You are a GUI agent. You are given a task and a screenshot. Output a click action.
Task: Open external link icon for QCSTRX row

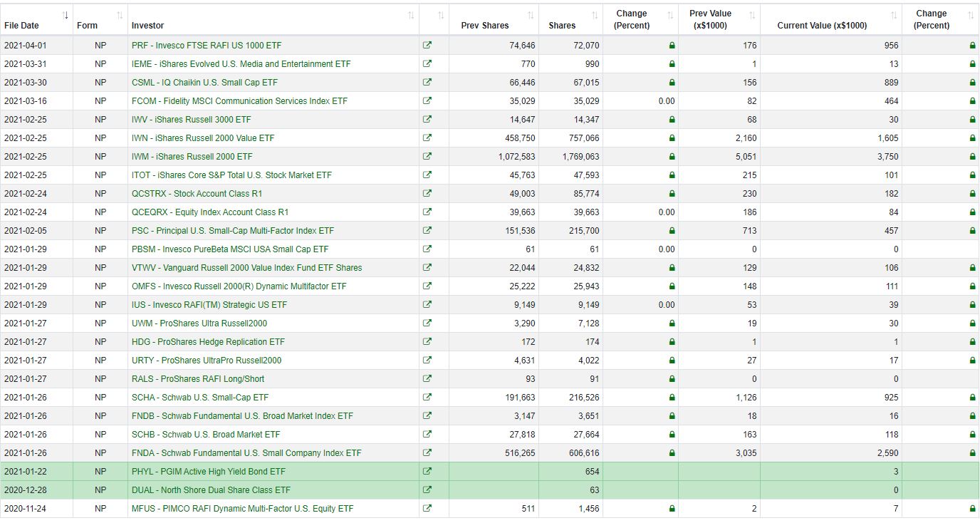pyautogui.click(x=427, y=194)
